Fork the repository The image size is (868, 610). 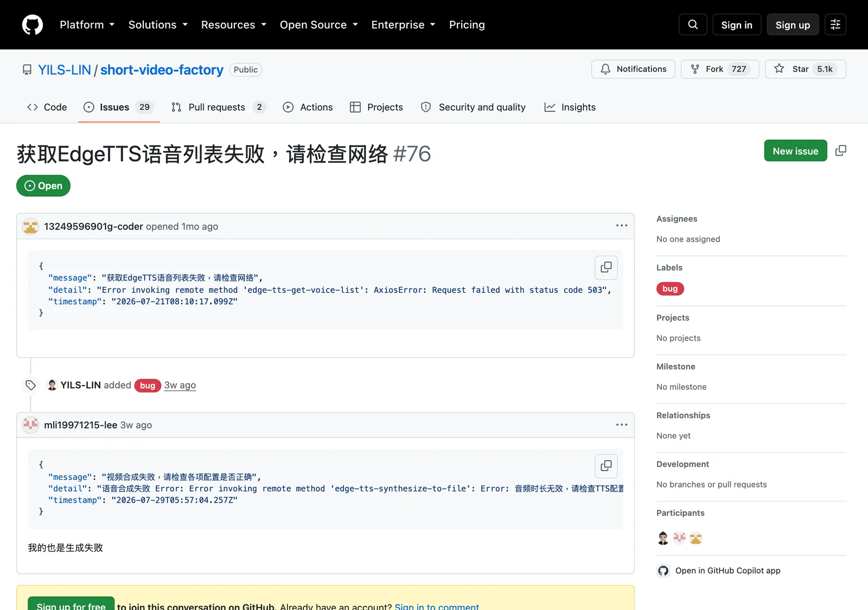[x=720, y=69]
